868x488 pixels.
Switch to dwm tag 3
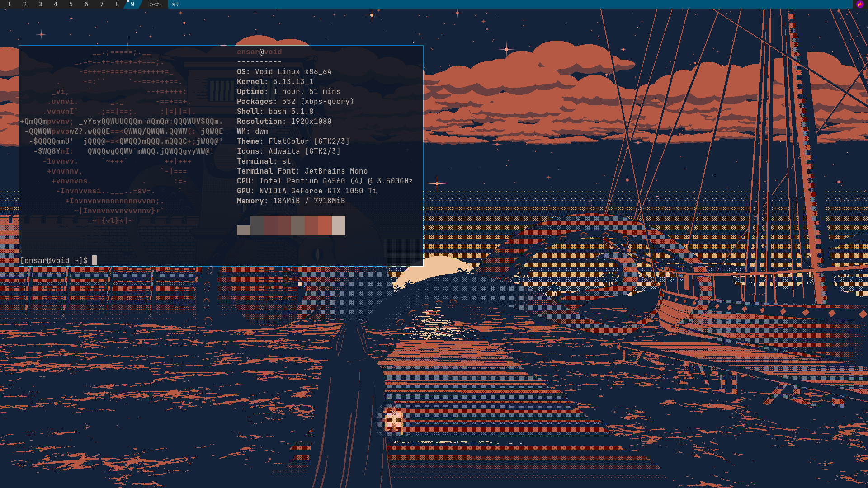[40, 4]
